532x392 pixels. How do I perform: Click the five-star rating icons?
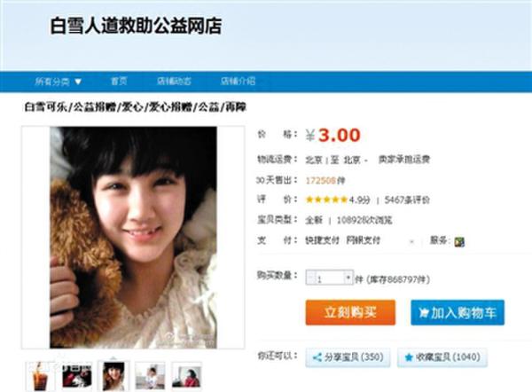[326, 200]
